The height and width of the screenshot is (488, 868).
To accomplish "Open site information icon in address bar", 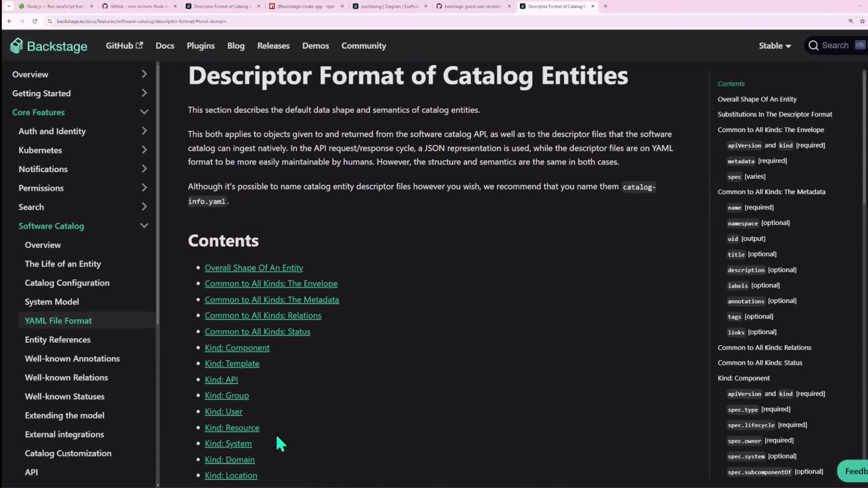I will (x=50, y=21).
